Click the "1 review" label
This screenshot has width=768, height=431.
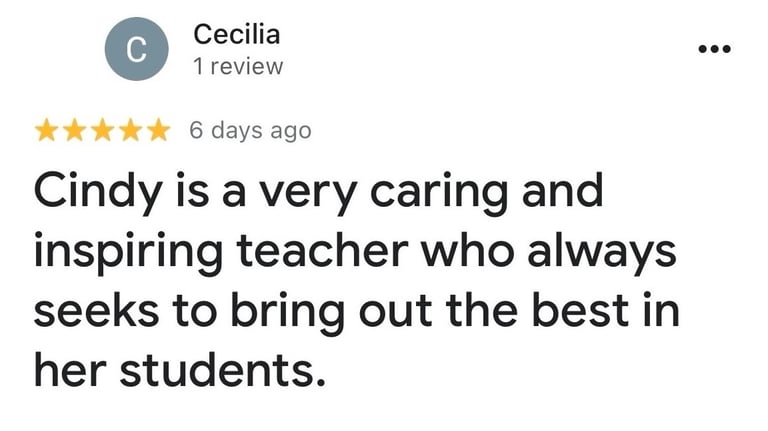[x=238, y=67]
